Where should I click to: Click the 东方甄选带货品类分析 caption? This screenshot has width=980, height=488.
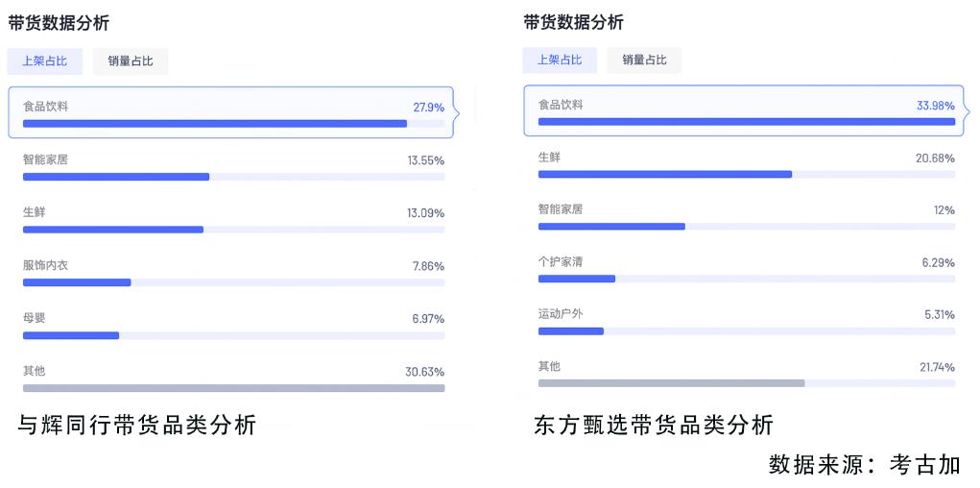pyautogui.click(x=653, y=425)
